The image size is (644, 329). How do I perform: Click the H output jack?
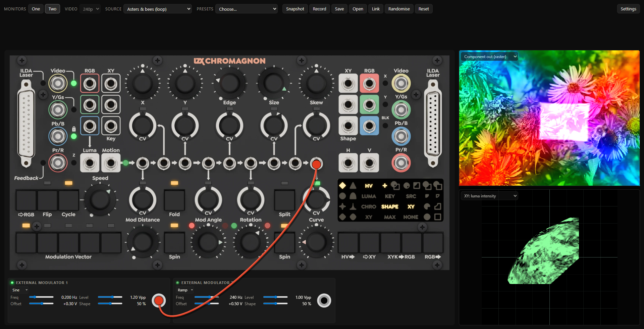click(348, 163)
